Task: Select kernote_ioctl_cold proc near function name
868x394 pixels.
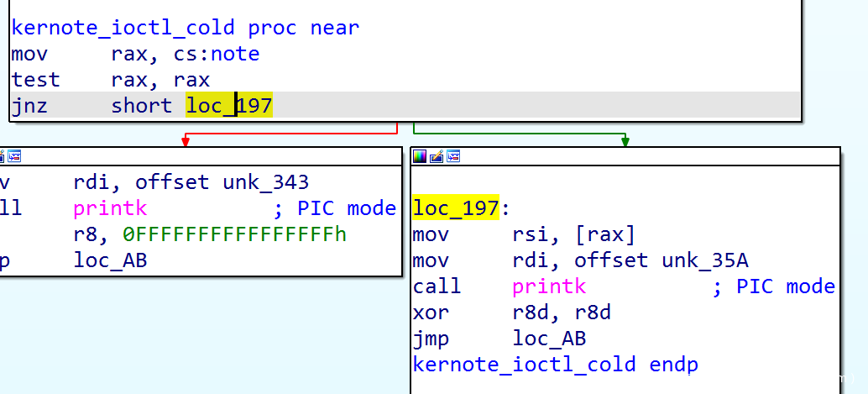Action: pyautogui.click(x=123, y=28)
